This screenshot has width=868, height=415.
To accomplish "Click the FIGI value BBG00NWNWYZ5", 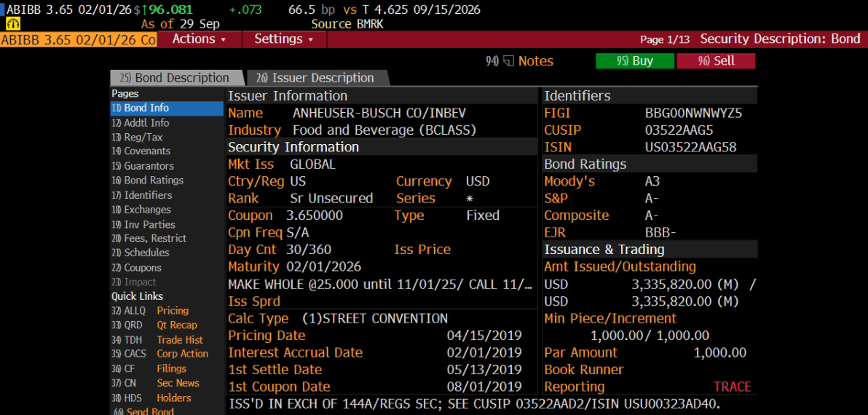I will pos(694,114).
